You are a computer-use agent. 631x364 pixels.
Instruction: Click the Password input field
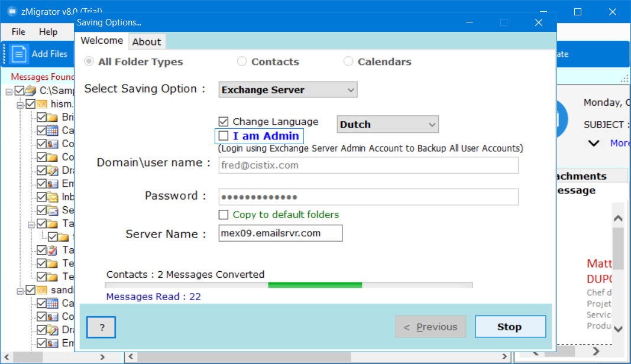(x=368, y=197)
